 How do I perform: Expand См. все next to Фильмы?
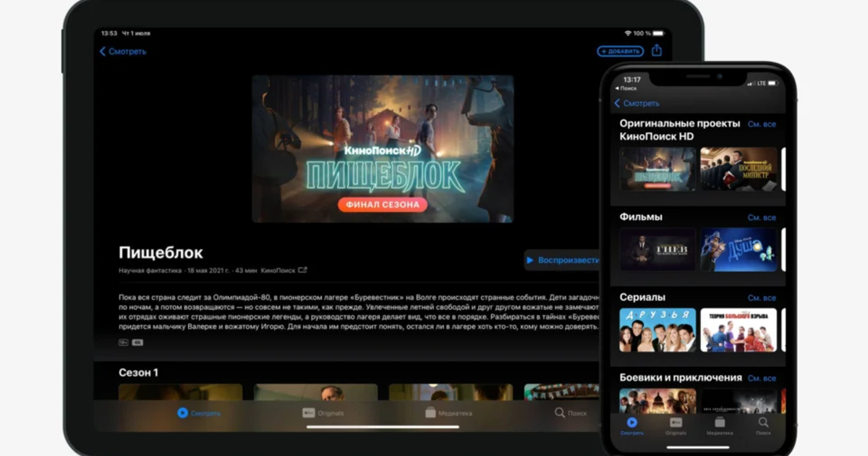761,217
